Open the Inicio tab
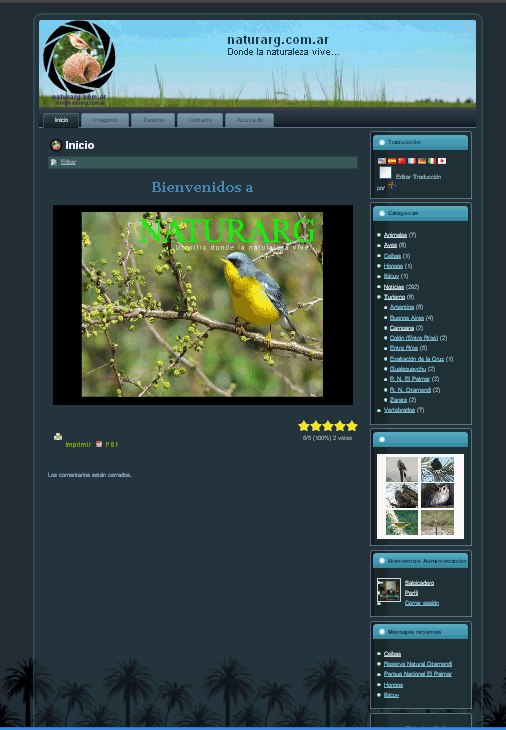The height and width of the screenshot is (730, 506). click(61, 120)
